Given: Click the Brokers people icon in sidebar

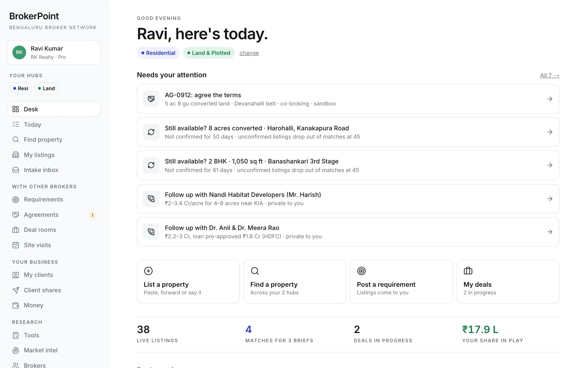Looking at the screenshot, I should 16,365.
